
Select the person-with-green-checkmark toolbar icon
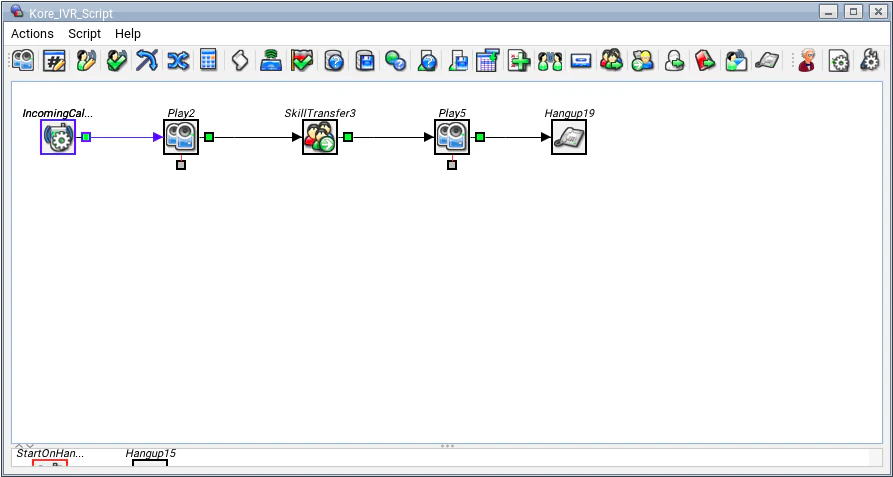[x=117, y=60]
